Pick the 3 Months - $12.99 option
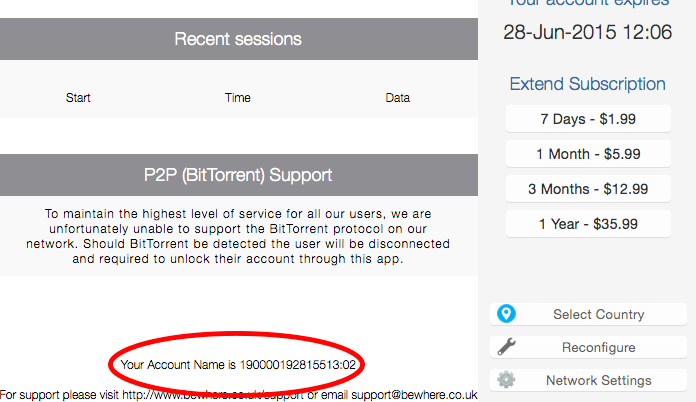 pos(587,188)
